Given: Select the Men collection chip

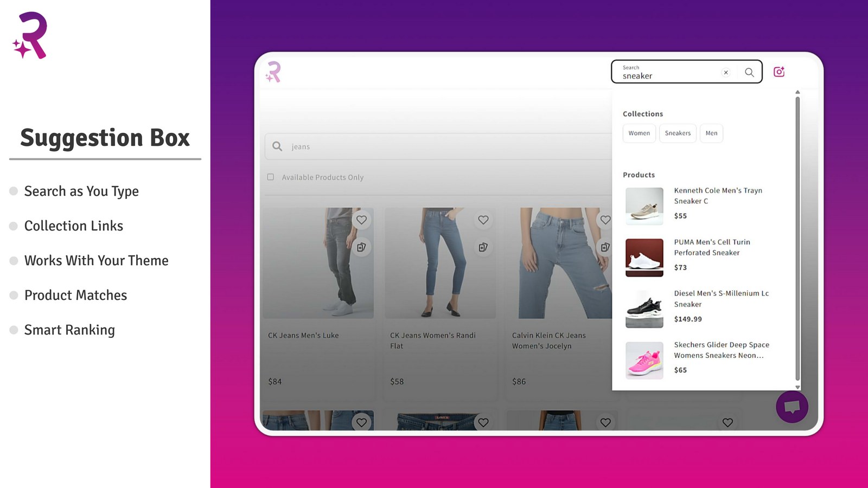Looking at the screenshot, I should 711,133.
